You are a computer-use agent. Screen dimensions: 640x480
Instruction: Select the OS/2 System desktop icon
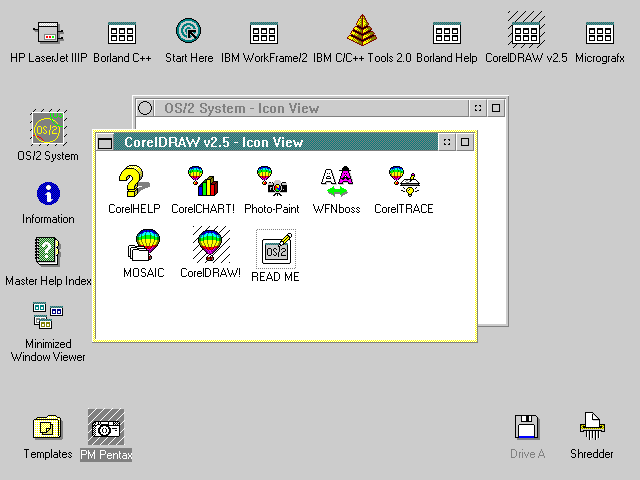(x=48, y=127)
